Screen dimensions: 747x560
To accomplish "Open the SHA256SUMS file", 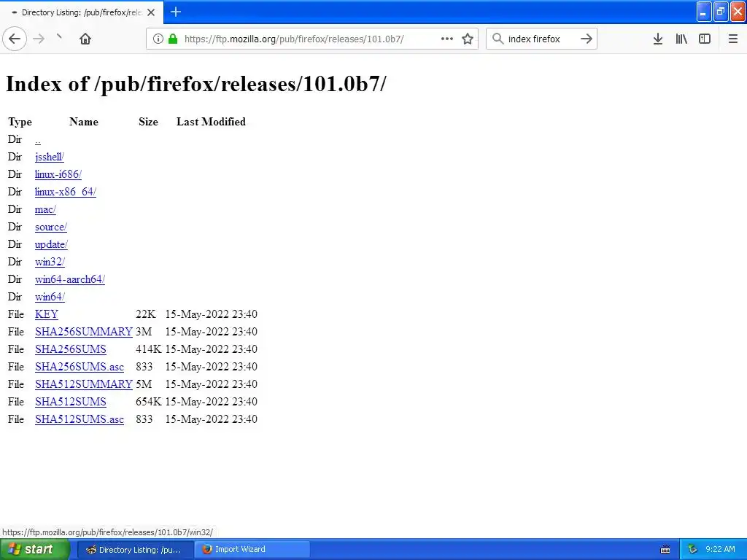I will pyautogui.click(x=71, y=349).
